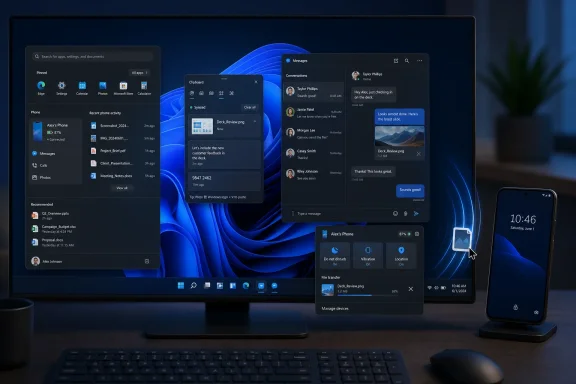Expand the Deck_Review.png clipboard item chevron
The height and width of the screenshot is (384, 576).
coord(255,121)
